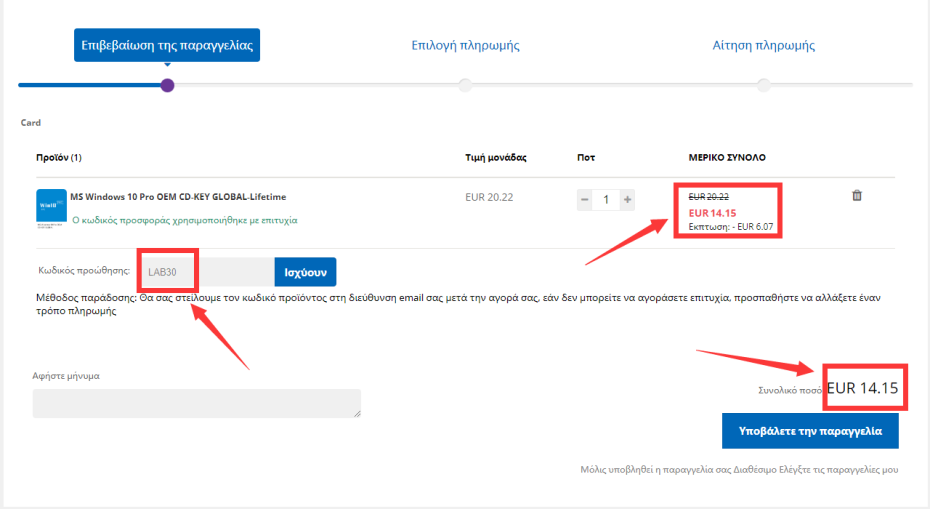
Task: Click the quantity field showing 1
Action: 606,200
